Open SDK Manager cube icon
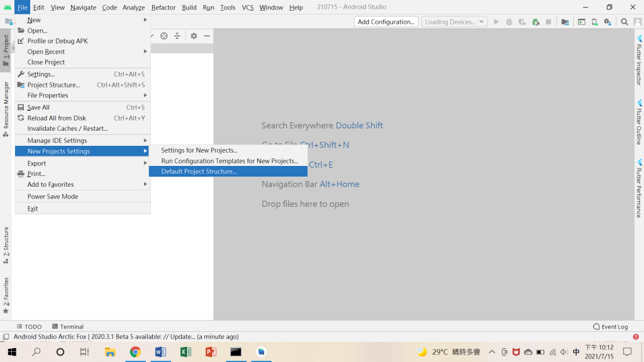 coord(608,22)
